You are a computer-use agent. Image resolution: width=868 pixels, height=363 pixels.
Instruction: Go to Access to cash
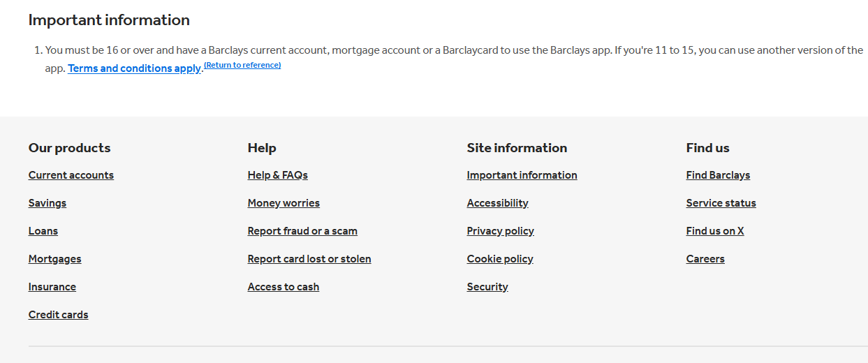[284, 287]
